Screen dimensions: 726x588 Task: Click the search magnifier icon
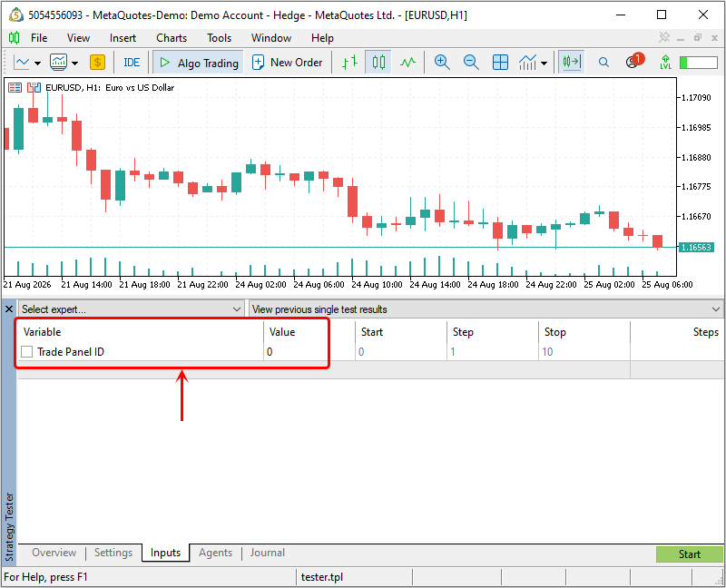pyautogui.click(x=603, y=62)
